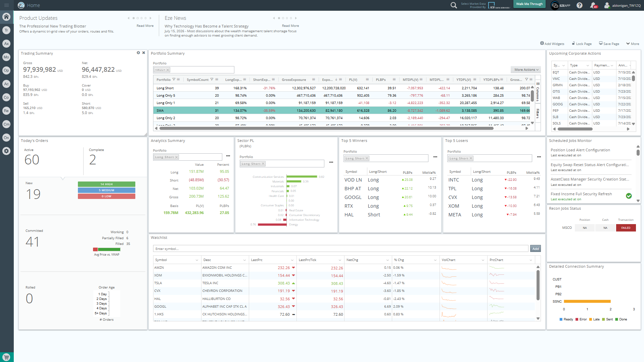Select the last carousel dot in Product Updates
The width and height of the screenshot is (644, 362).
point(146,18)
